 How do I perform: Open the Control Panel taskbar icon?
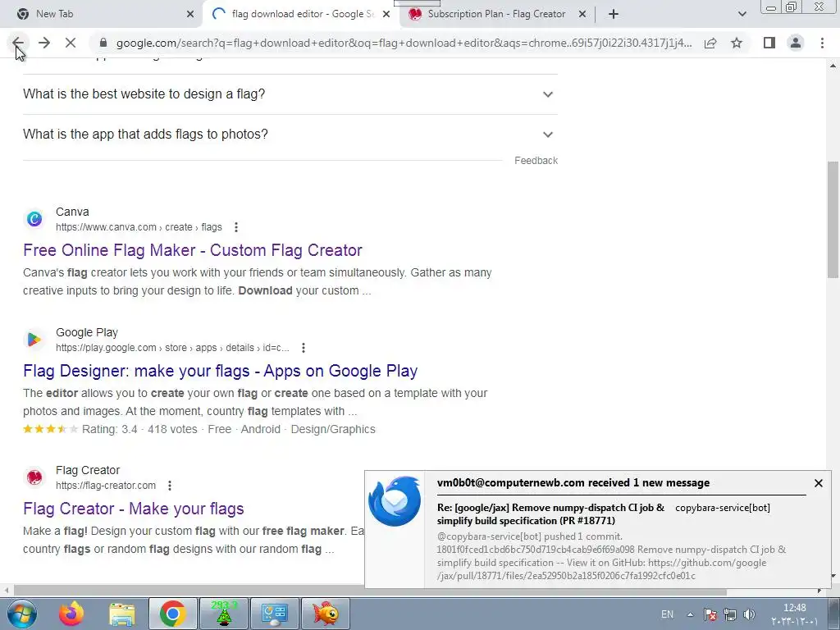point(275,614)
